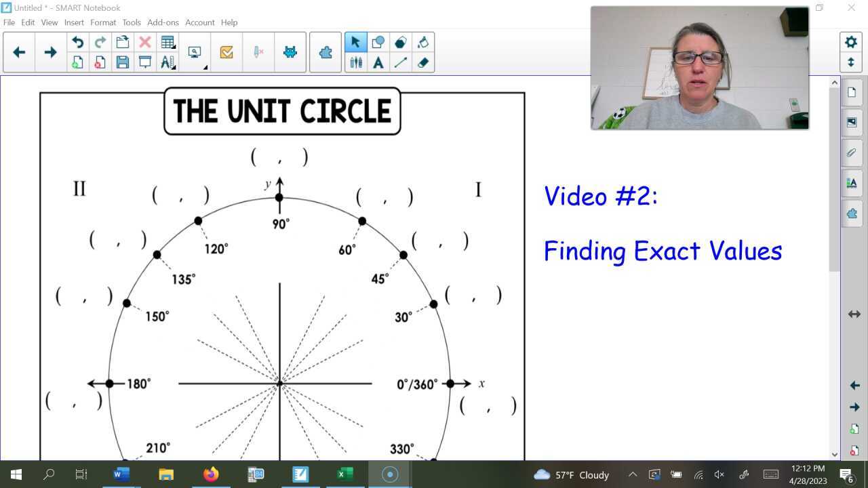Select the Pens tool

point(355,62)
